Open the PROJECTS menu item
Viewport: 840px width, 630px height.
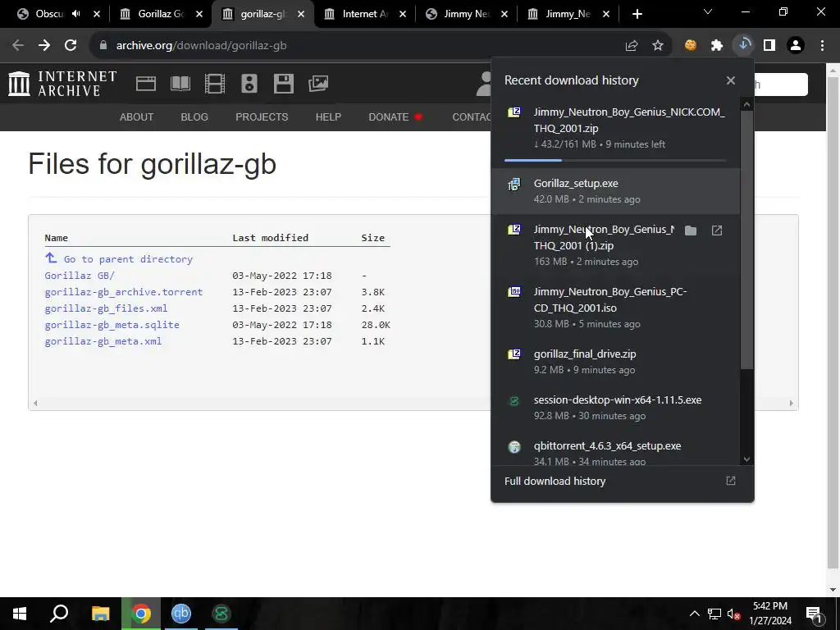tap(262, 116)
